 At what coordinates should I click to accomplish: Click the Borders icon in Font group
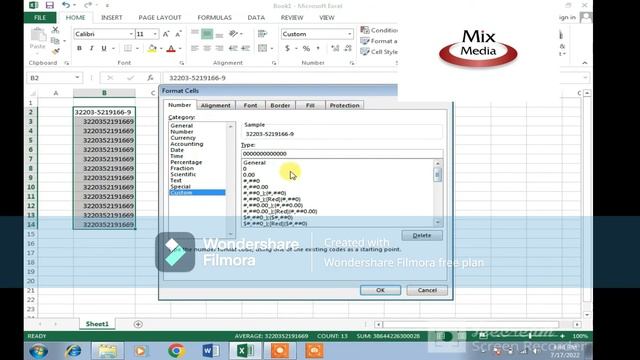(x=128, y=49)
